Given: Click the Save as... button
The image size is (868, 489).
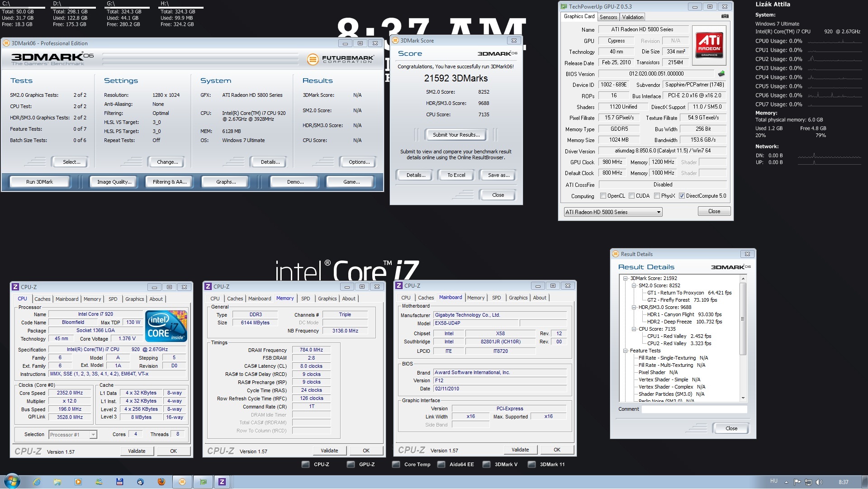Looking at the screenshot, I should click(498, 175).
